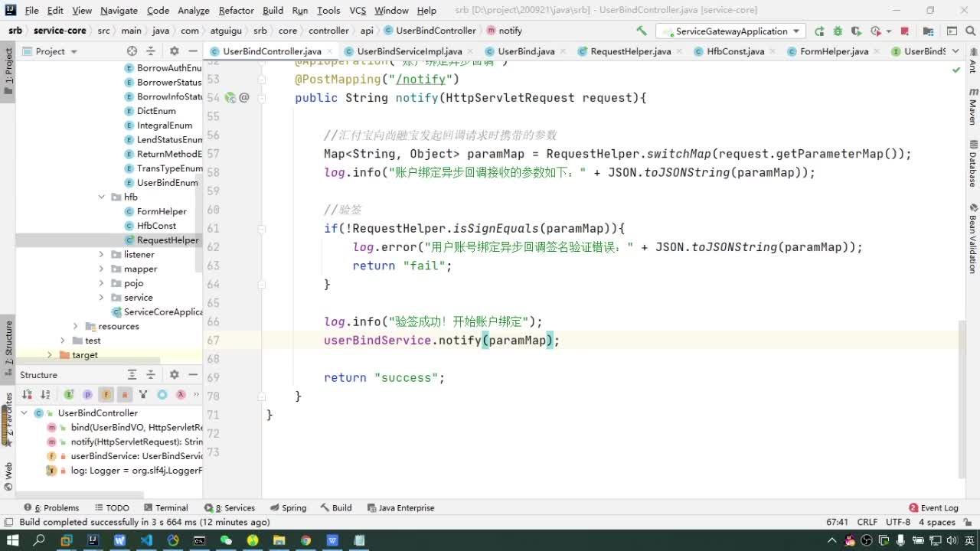The height and width of the screenshot is (551, 980).
Task: Open the Refactor menu
Action: [236, 10]
